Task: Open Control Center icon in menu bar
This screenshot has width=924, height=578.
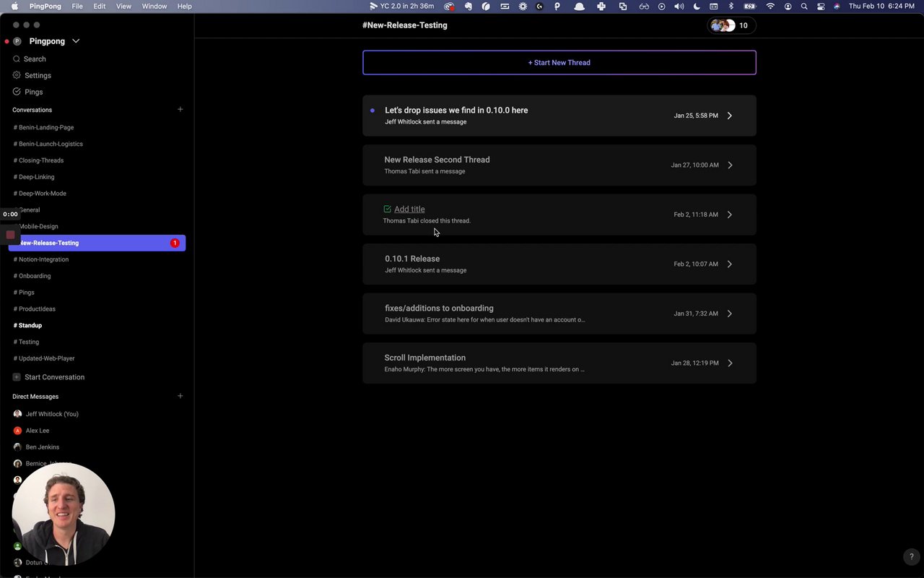Action: [821, 7]
